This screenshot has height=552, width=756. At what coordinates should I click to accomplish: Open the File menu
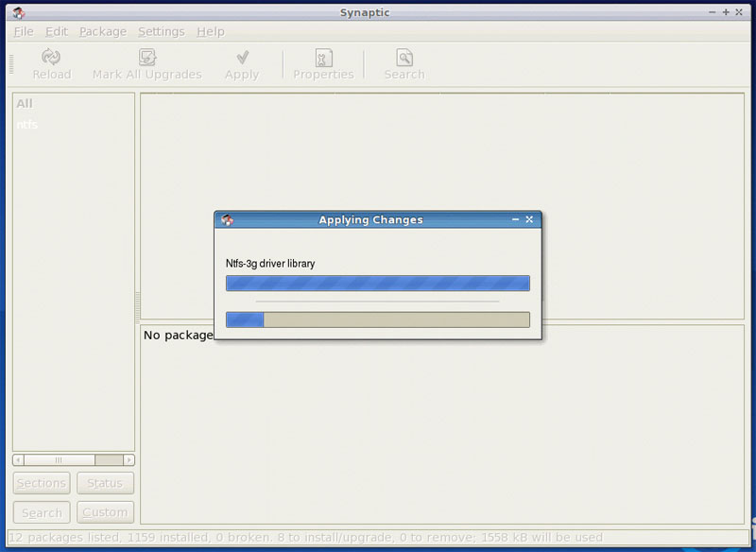click(x=24, y=32)
